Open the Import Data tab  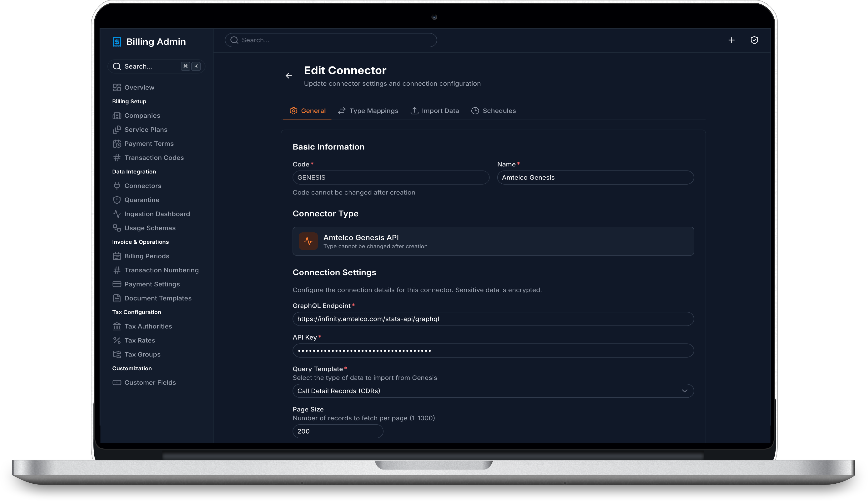(x=434, y=111)
